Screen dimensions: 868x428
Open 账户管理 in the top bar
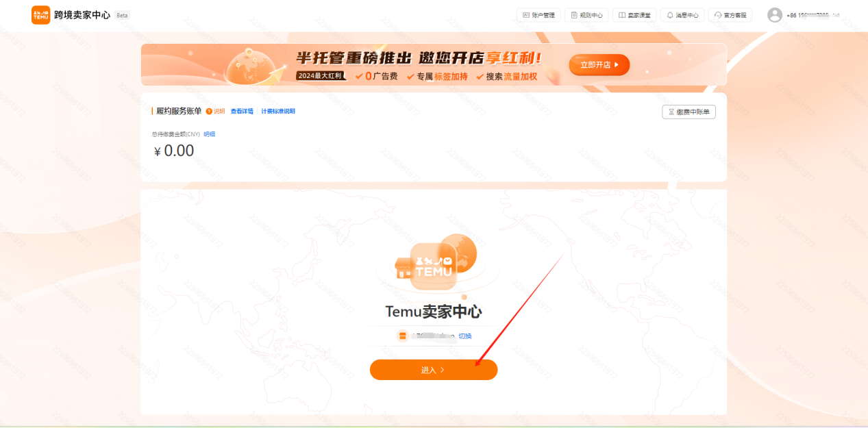point(538,15)
